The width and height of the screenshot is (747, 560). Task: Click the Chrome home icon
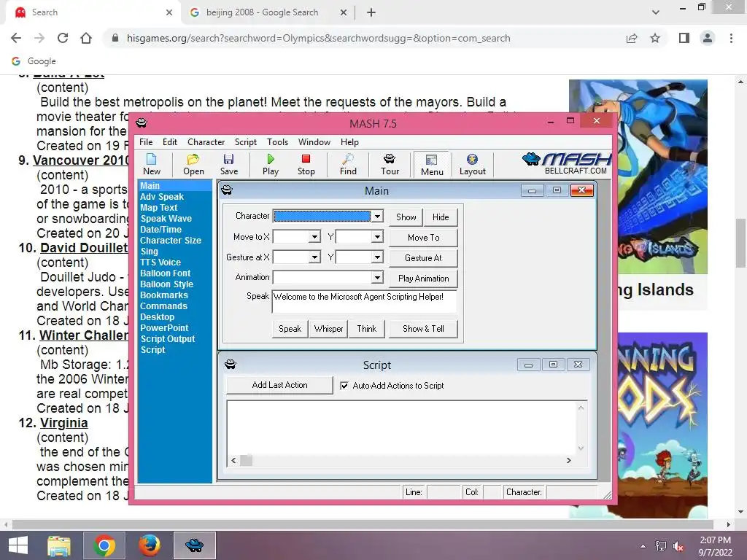tap(86, 38)
